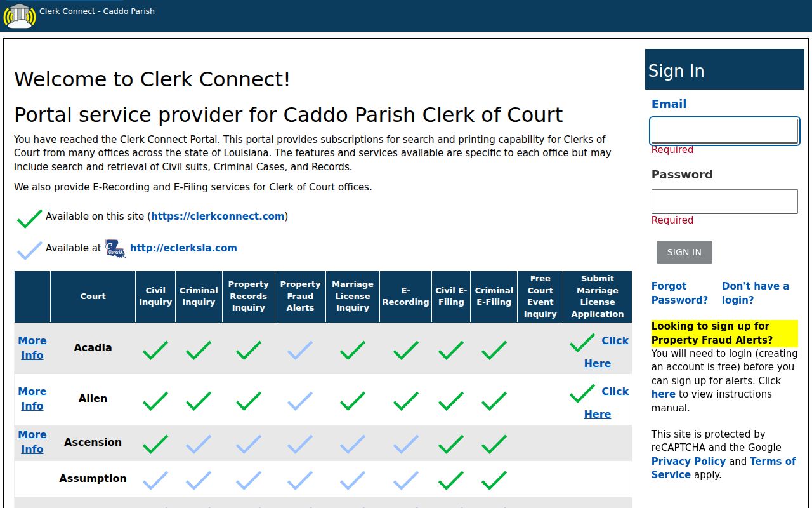Click the 'Property Fraud Alerts' column header

(x=300, y=297)
